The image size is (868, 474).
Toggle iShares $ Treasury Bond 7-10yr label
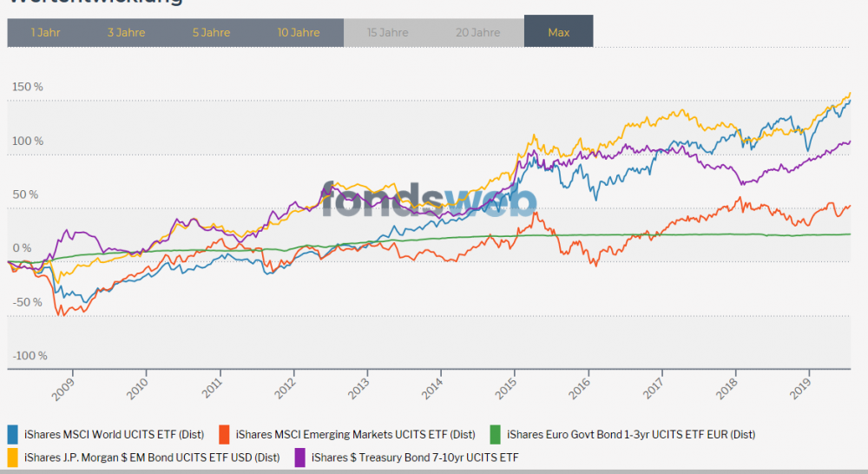click(x=414, y=457)
